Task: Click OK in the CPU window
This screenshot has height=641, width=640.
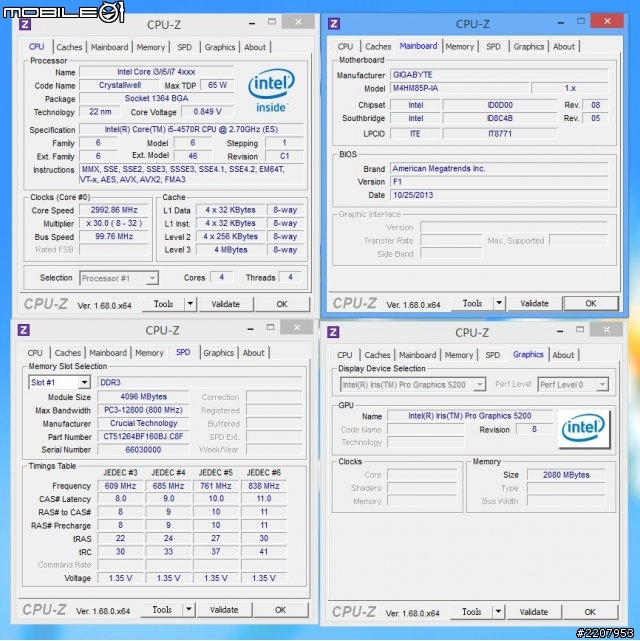Action: coord(282,304)
